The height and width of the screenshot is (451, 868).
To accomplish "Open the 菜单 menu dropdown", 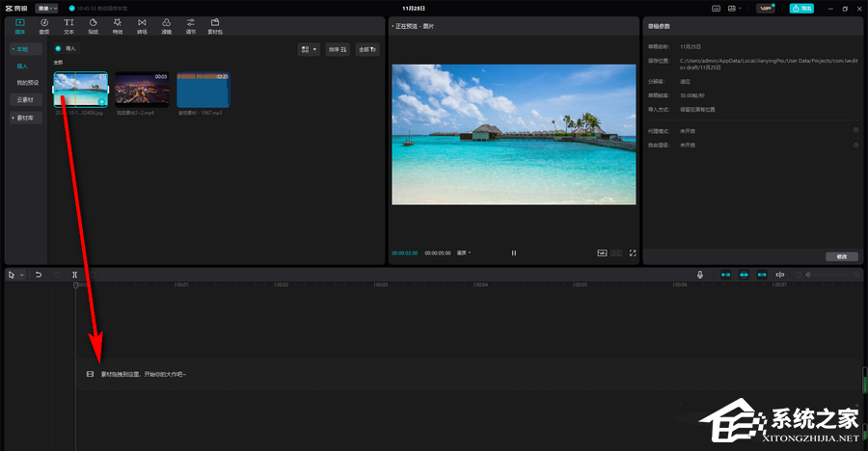I will [x=47, y=8].
